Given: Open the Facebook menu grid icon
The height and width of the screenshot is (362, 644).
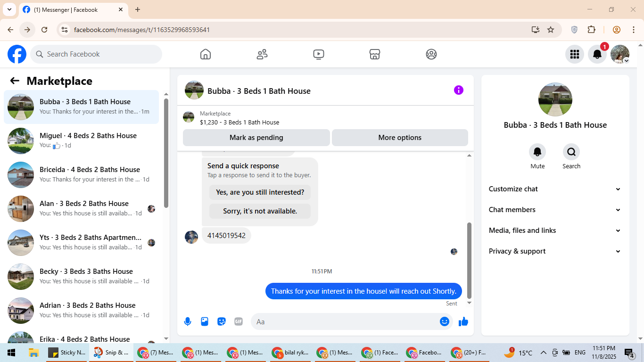Looking at the screenshot, I should [x=575, y=54].
